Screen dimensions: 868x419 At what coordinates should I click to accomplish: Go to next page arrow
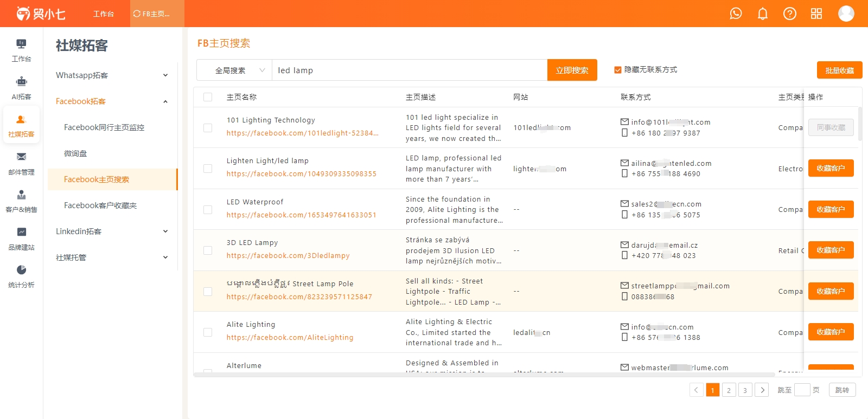tap(762, 390)
